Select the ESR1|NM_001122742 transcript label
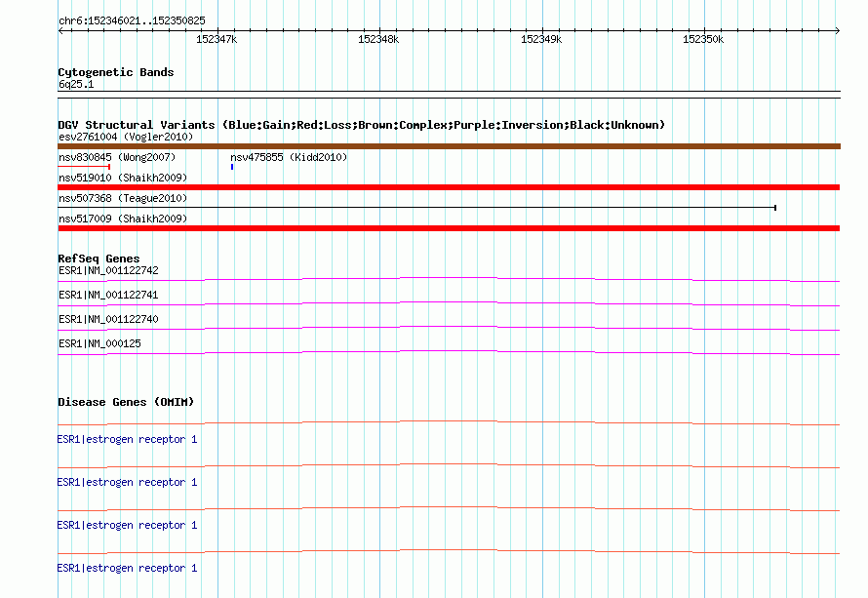 pos(108,270)
